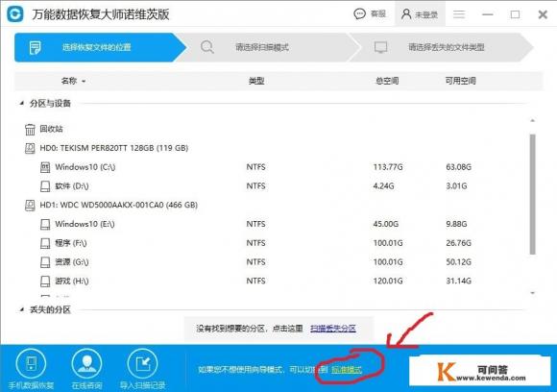Image resolution: width=557 pixels, height=392 pixels.
Task: Open 手机数据恢复 phone recovery
Action: click(32, 369)
